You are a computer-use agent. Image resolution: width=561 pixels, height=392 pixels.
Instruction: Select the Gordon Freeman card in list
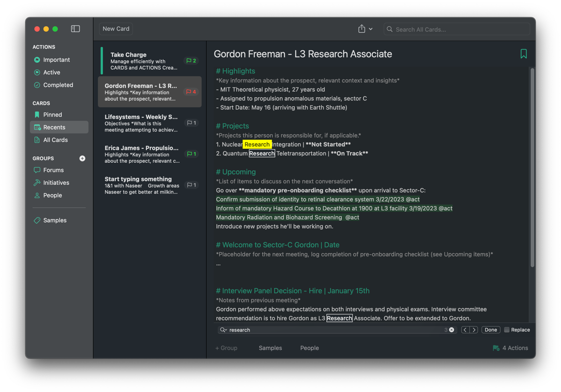[150, 92]
